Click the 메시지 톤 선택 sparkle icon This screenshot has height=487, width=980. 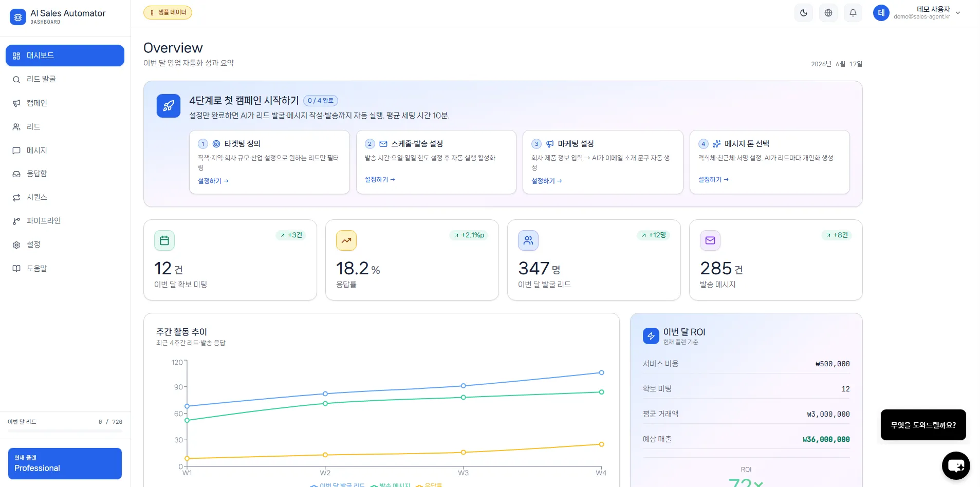717,144
